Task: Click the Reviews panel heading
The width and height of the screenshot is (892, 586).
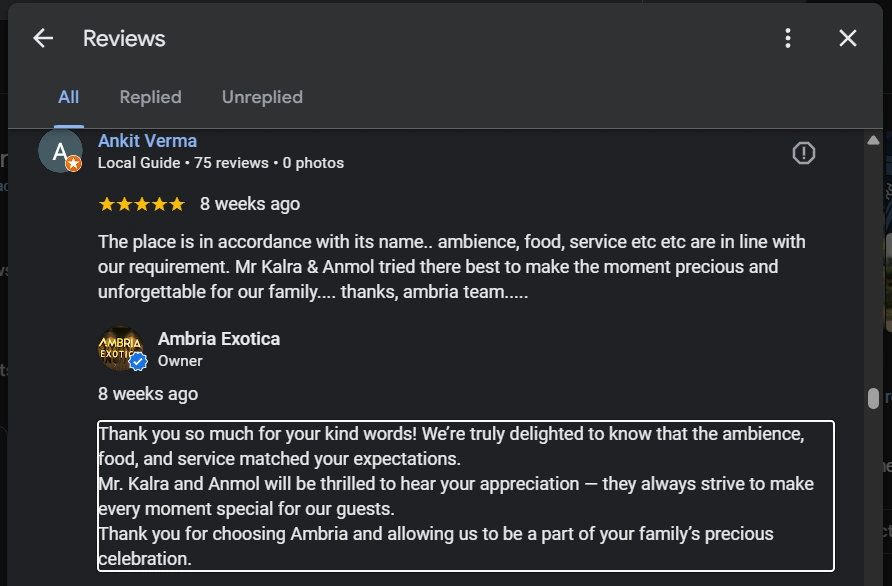Action: click(124, 38)
